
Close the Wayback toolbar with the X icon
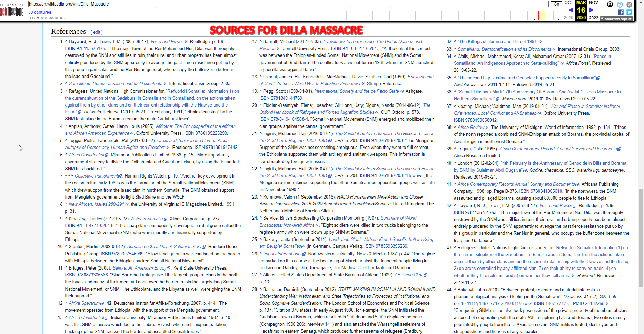pos(629,4)
